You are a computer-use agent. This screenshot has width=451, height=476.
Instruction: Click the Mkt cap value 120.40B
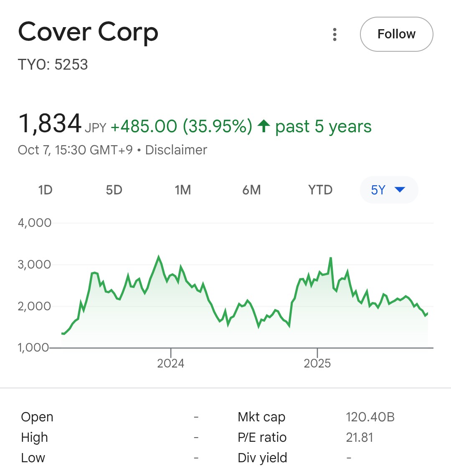370,417
